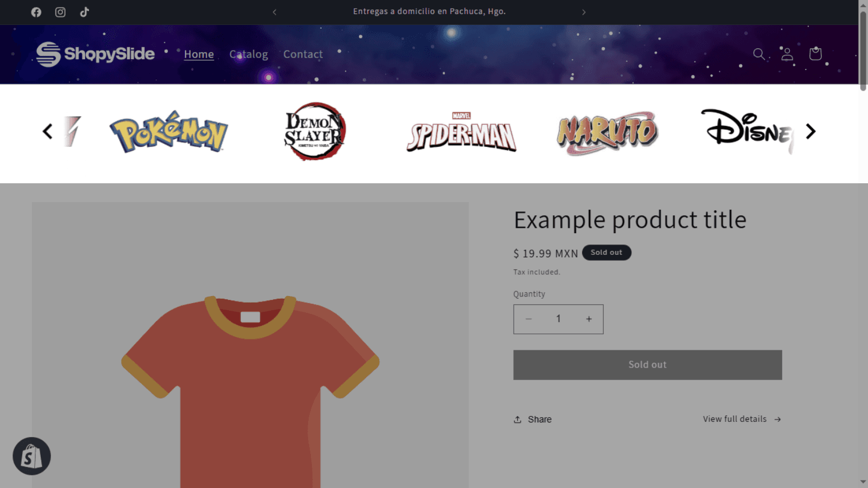Click the TikTok social icon
Screen dimensions: 868x488
[x=84, y=12]
